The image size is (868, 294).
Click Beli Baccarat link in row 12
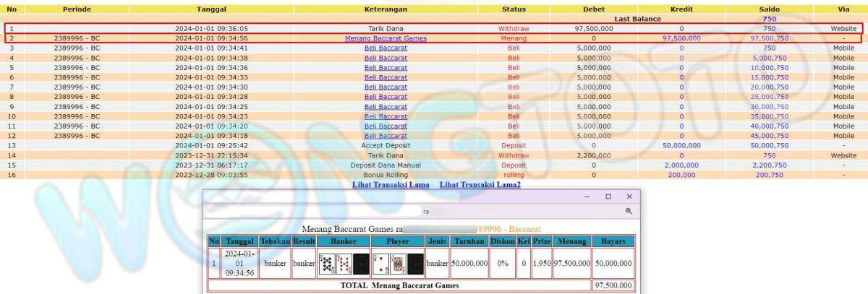point(386,136)
